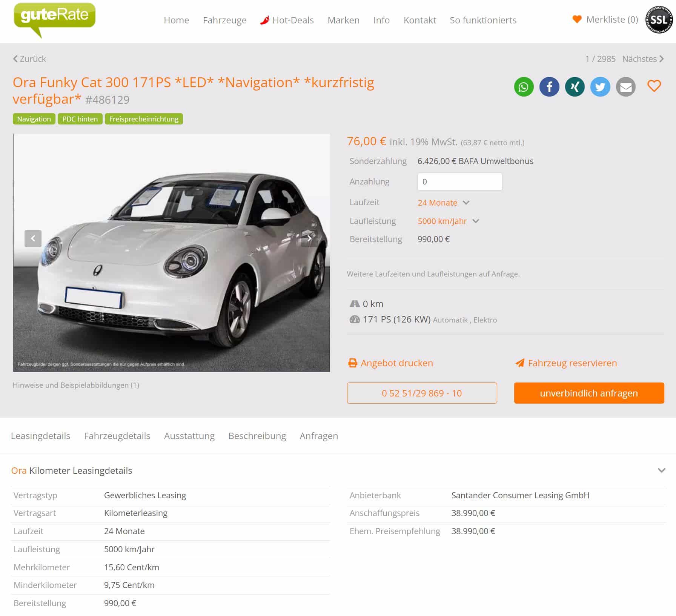
Task: Click the printer icon by Angebot drucken
Action: pos(353,363)
